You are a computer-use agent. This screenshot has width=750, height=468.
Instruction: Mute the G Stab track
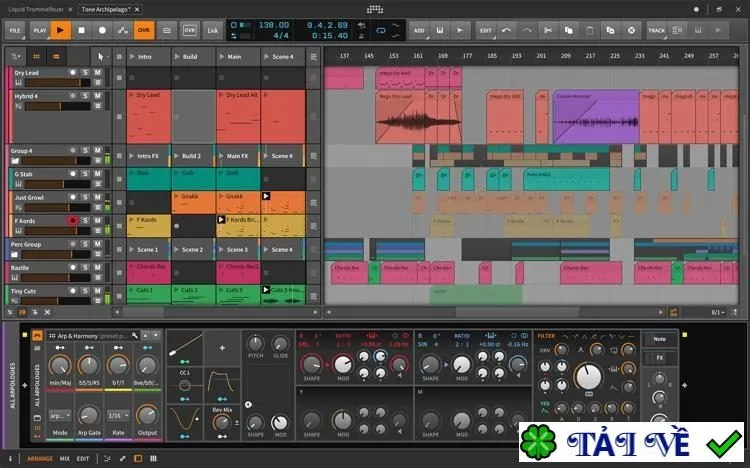(98, 174)
